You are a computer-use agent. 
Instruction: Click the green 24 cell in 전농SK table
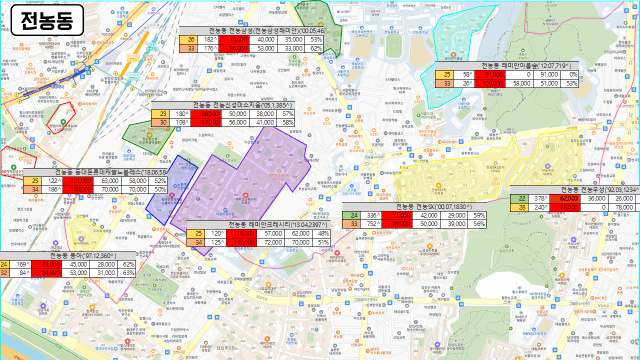[x=351, y=216]
